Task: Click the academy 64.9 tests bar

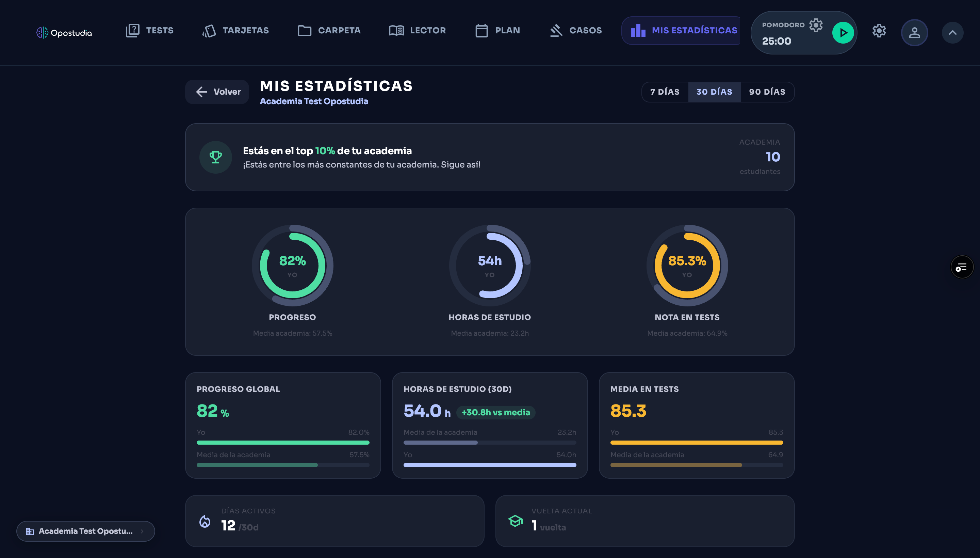Action: [x=697, y=465]
